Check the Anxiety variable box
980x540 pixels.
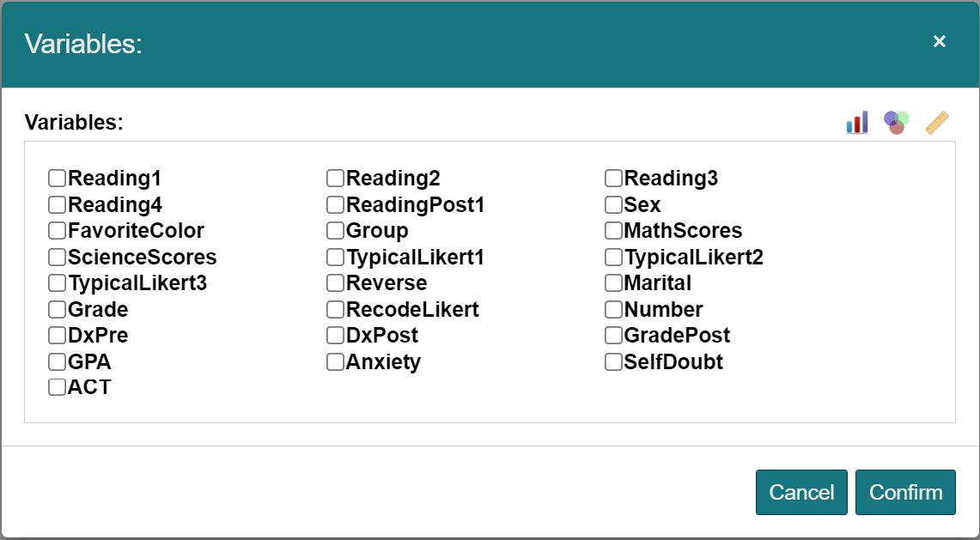coord(335,362)
